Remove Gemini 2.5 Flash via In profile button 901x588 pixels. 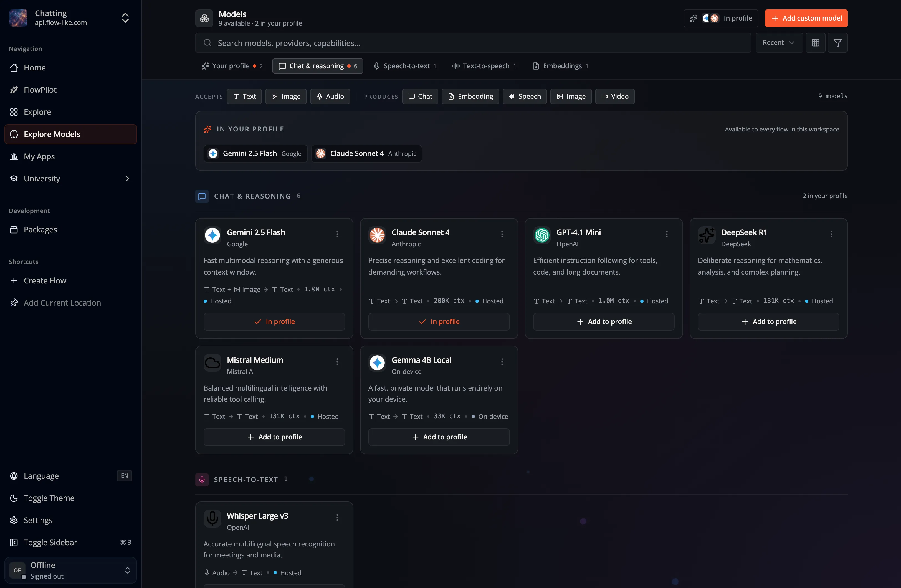pyautogui.click(x=274, y=322)
